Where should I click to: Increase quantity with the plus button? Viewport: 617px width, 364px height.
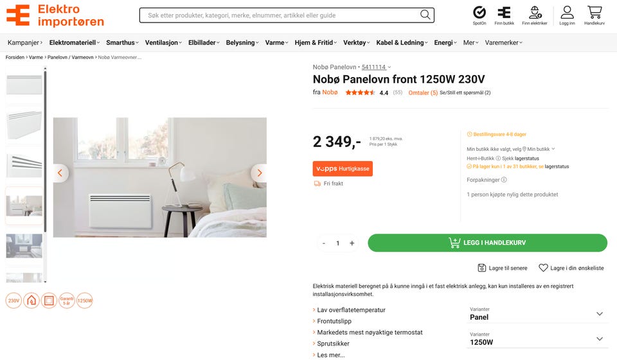click(352, 243)
